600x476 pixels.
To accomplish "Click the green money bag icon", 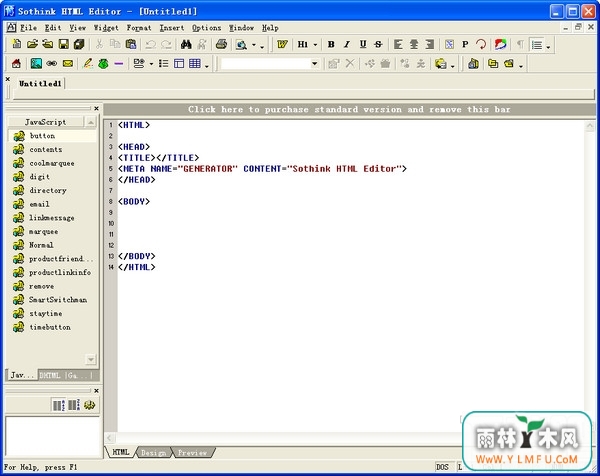I will 103,64.
